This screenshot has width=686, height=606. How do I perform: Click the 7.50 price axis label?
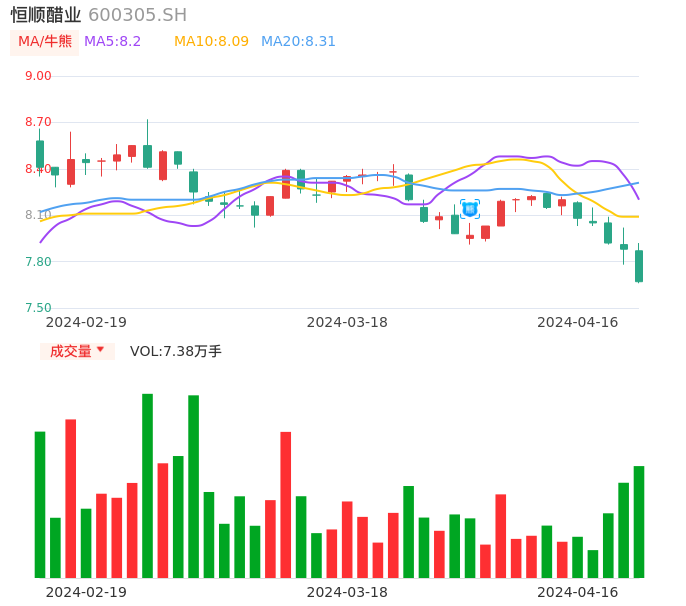[x=38, y=308]
